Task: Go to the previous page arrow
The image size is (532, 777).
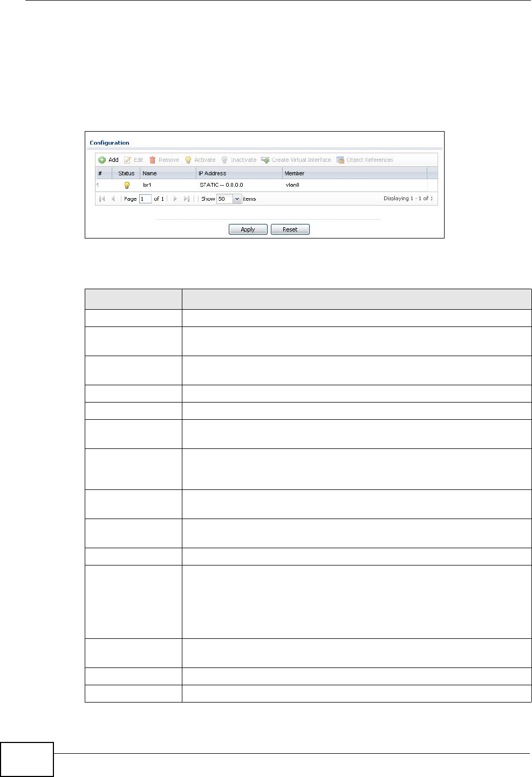Action: [113, 199]
